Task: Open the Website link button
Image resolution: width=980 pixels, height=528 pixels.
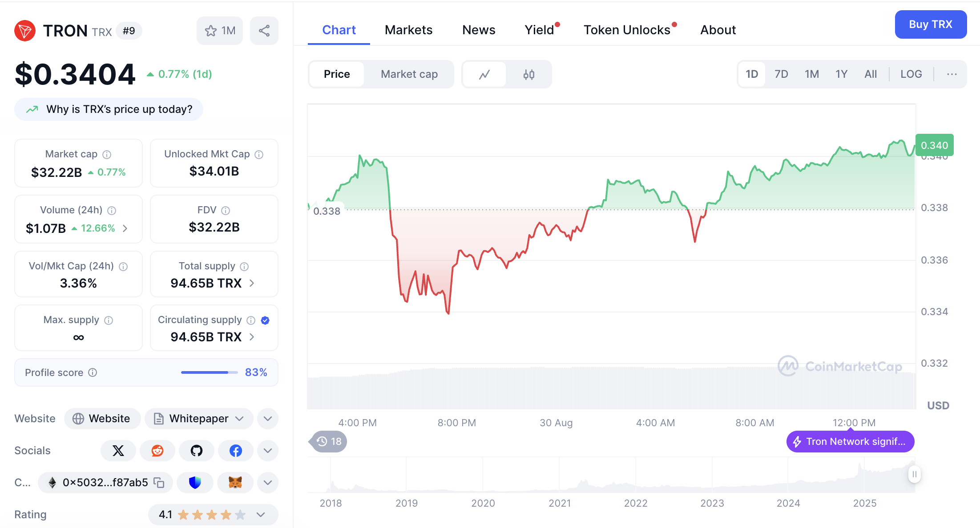Action: [x=102, y=419]
